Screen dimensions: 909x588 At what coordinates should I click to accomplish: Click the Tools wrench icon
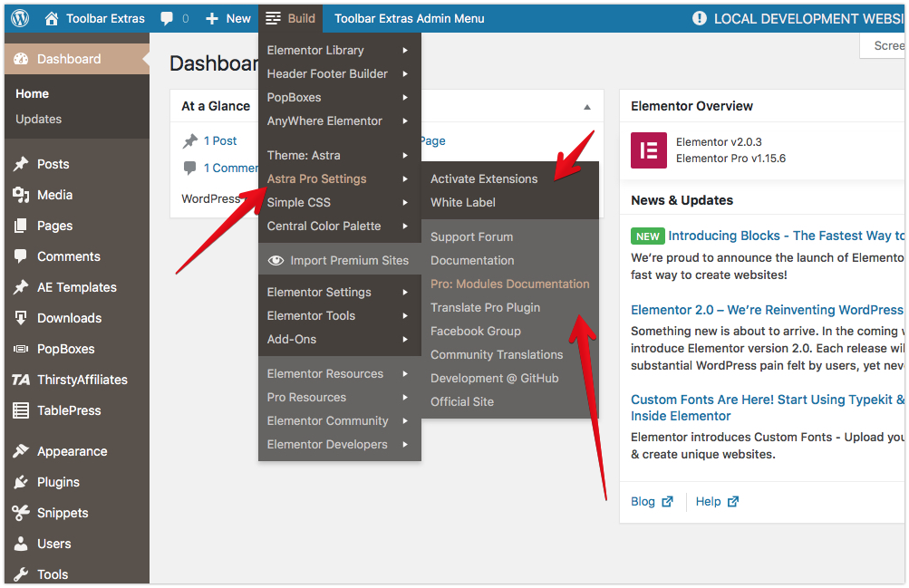coord(21,574)
